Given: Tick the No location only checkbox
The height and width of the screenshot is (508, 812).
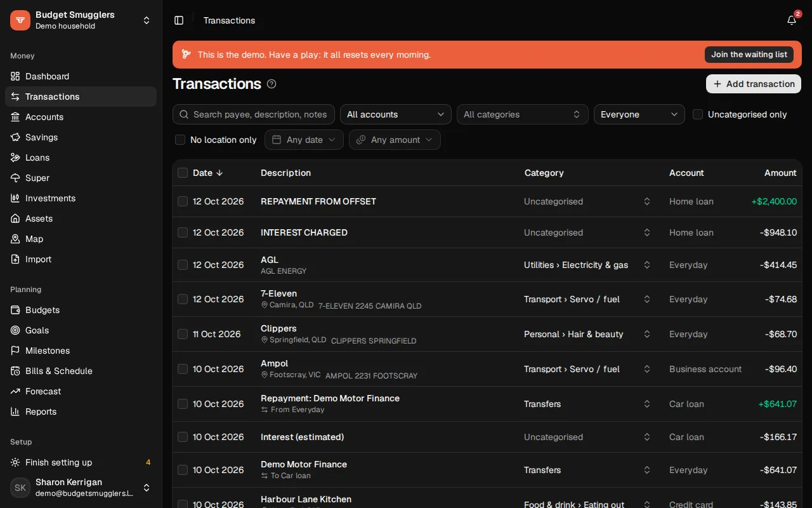Looking at the screenshot, I should (180, 140).
